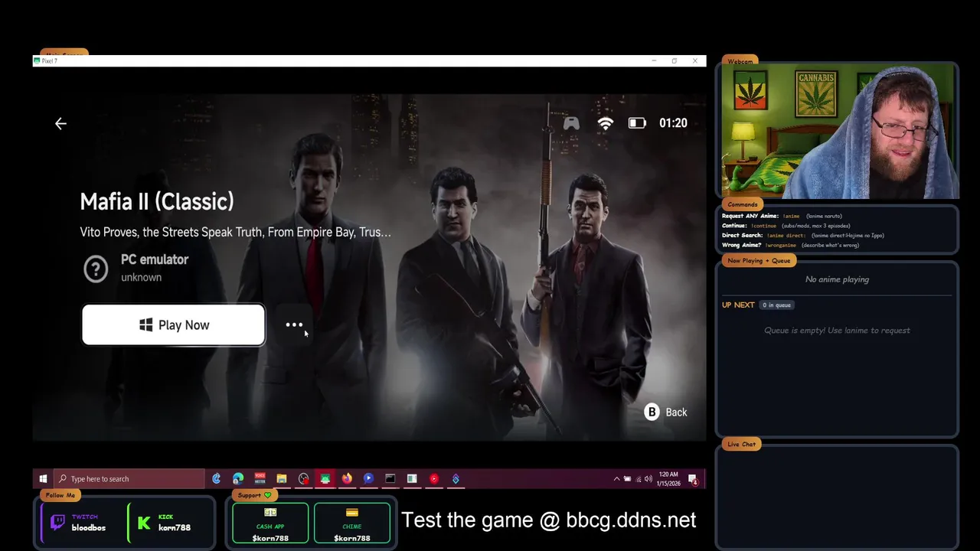Image resolution: width=980 pixels, height=551 pixels.
Task: Go back using the top-left arrow
Action: coord(60,123)
